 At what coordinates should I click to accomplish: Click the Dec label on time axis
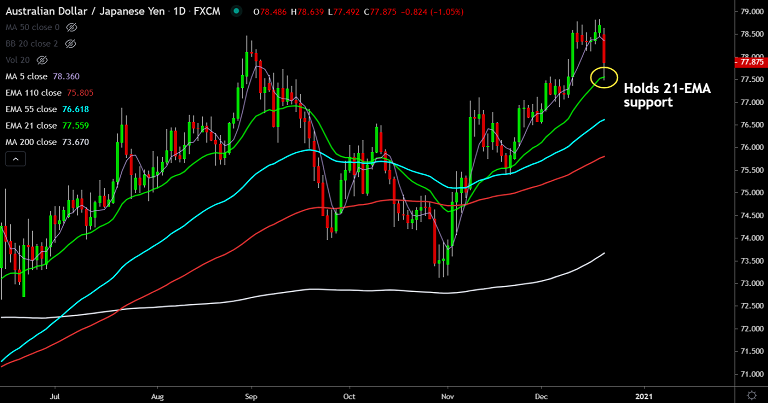541,396
